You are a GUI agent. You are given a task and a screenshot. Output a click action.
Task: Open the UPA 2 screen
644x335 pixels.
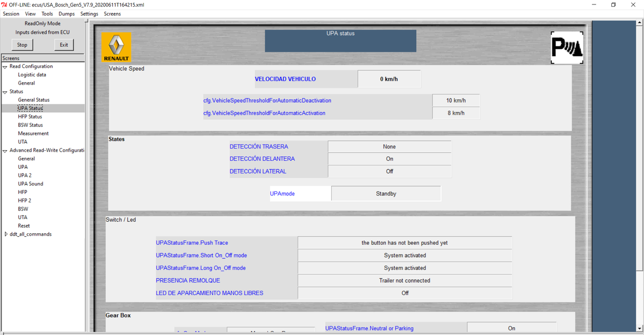[x=25, y=175]
